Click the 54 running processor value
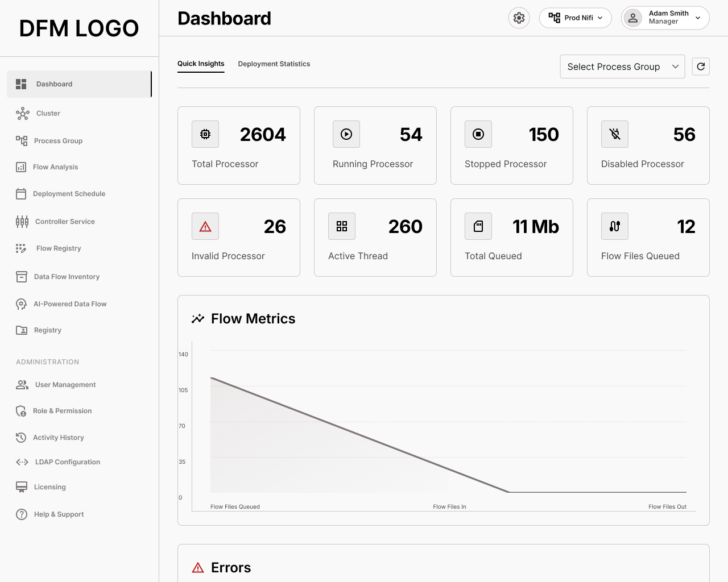Viewport: 728px width, 582px height. click(411, 134)
